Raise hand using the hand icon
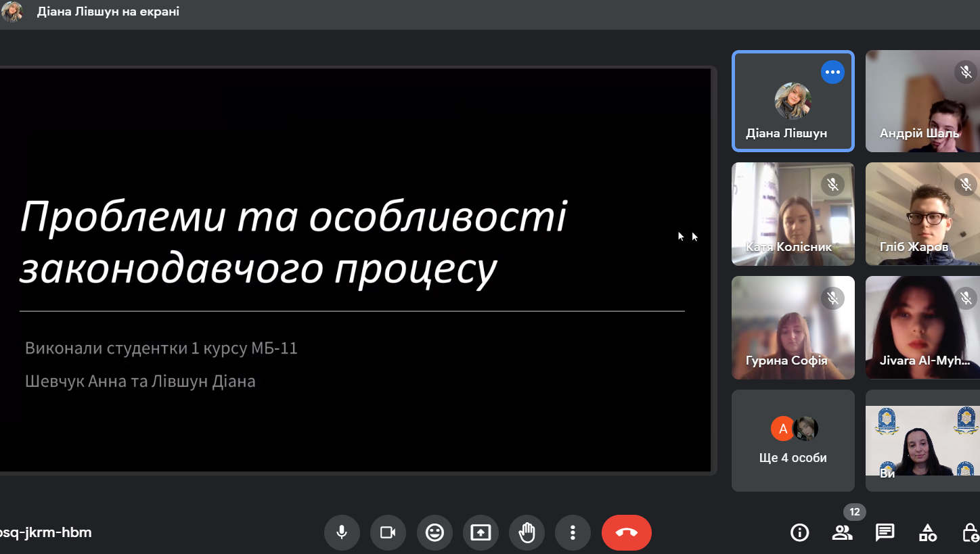 527,532
